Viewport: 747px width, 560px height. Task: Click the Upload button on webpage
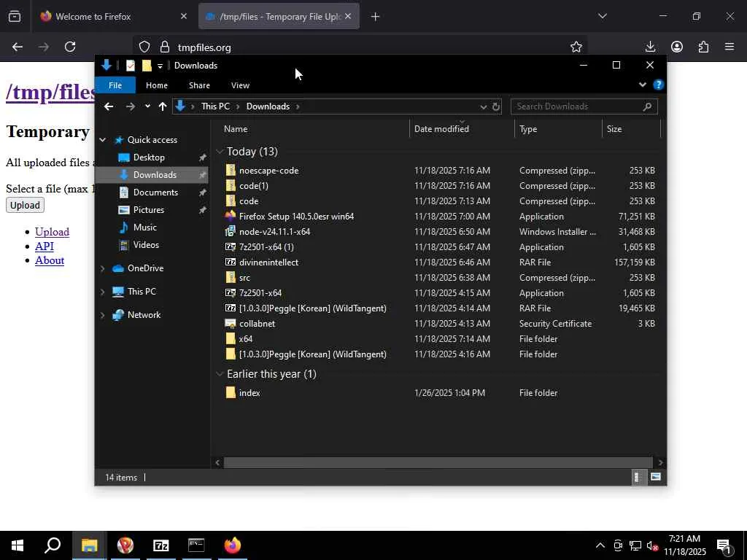coord(25,205)
